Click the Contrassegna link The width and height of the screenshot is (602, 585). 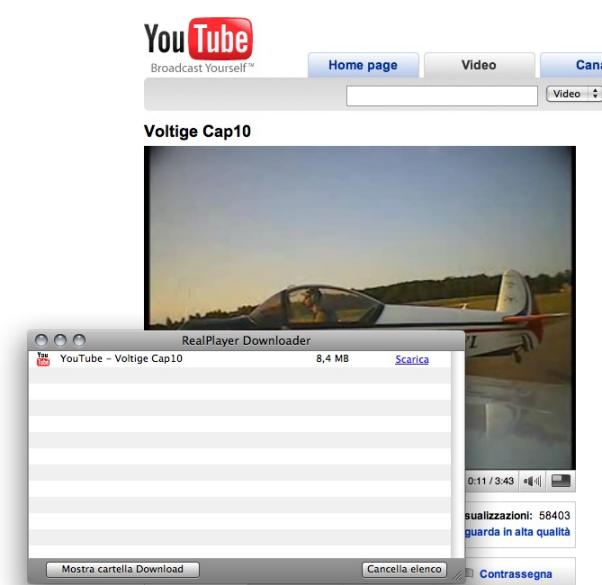point(516,574)
